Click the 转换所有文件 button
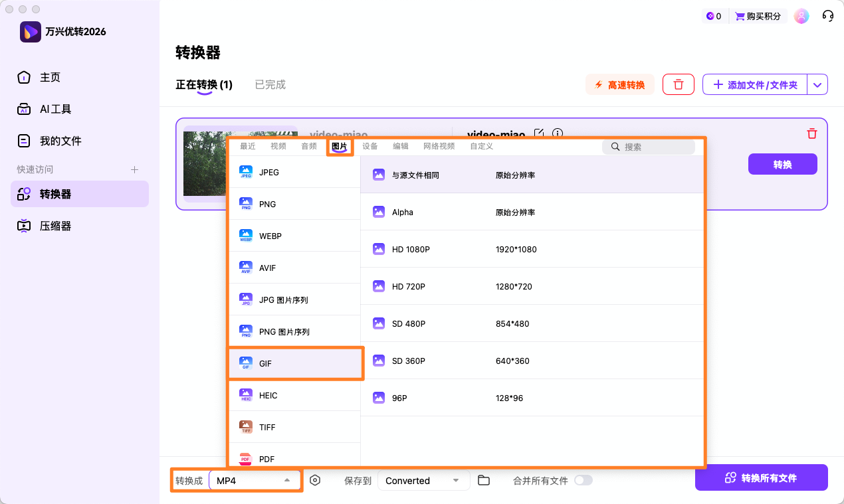 761,477
